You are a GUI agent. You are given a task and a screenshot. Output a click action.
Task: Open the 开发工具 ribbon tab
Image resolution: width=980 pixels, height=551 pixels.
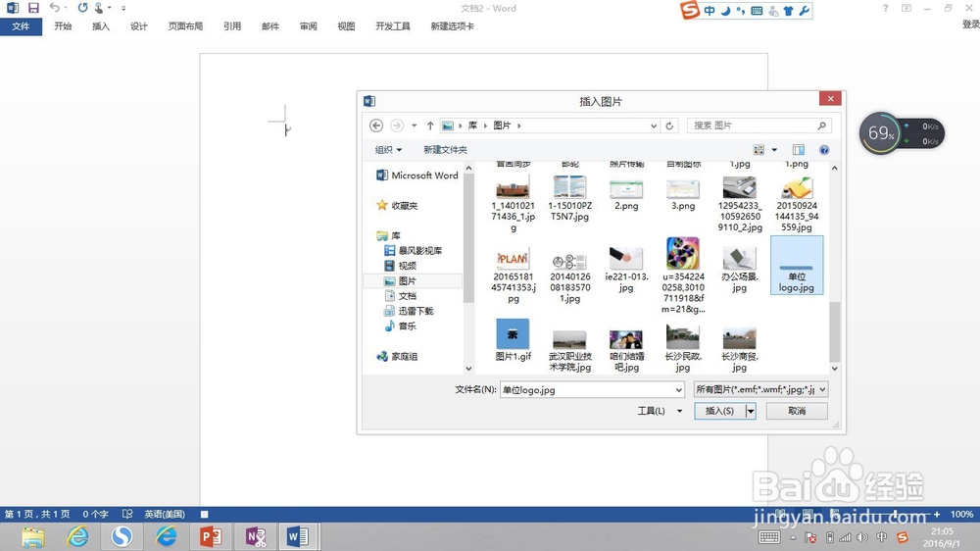click(393, 26)
